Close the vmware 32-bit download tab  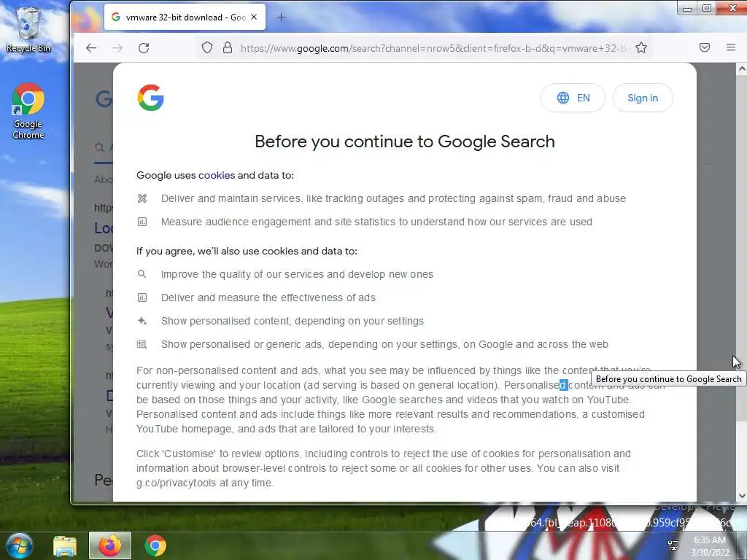point(254,17)
